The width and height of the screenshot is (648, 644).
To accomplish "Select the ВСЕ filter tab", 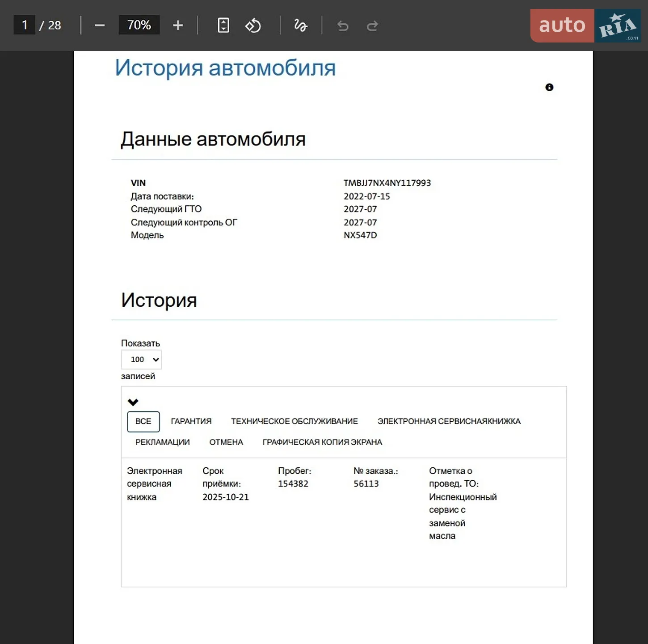I will [143, 421].
